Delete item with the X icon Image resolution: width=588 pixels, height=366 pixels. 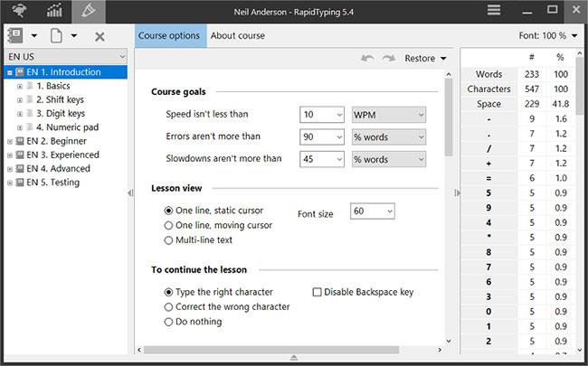[x=100, y=36]
